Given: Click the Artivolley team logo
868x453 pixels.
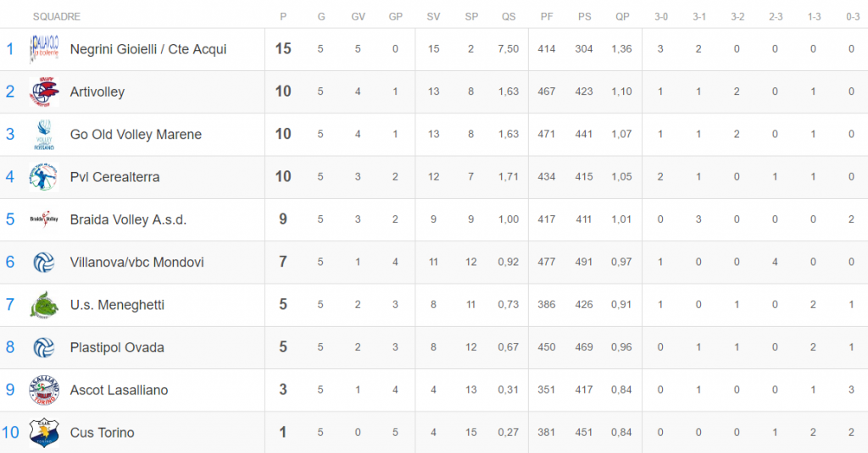Looking at the screenshot, I should 44,91.
